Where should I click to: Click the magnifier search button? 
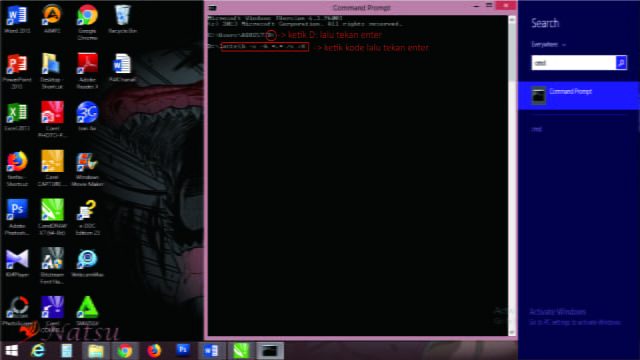click(x=621, y=63)
